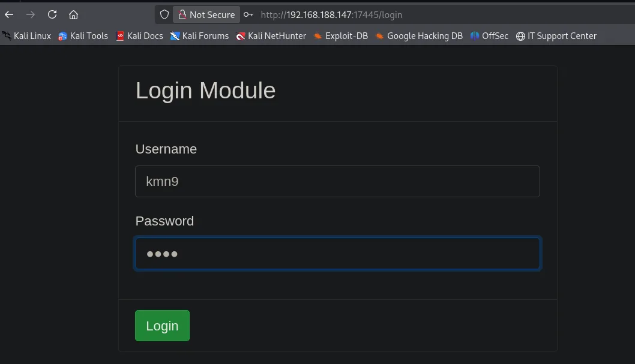
Task: Open the Kali NetHunter bookmark
Action: click(271, 36)
